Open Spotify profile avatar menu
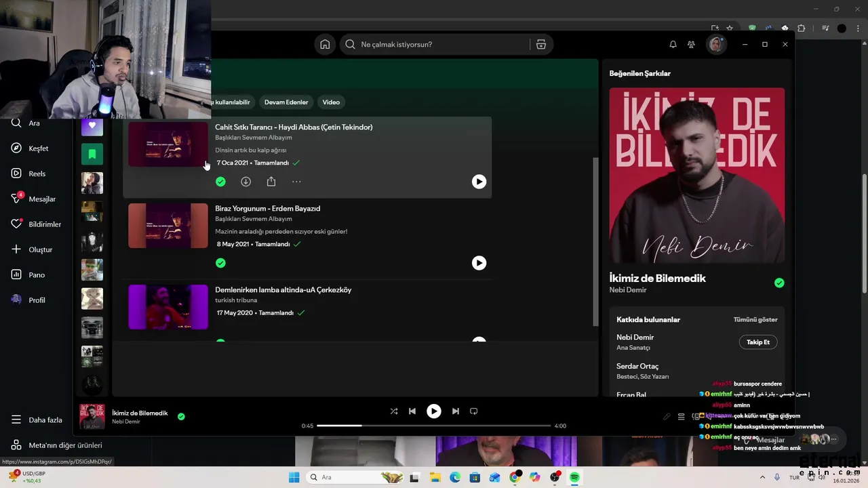 coord(715,44)
